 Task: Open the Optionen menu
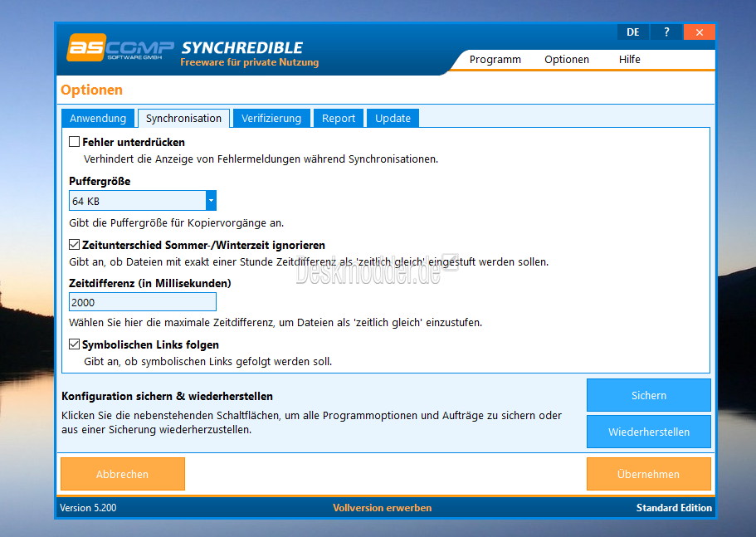point(567,59)
